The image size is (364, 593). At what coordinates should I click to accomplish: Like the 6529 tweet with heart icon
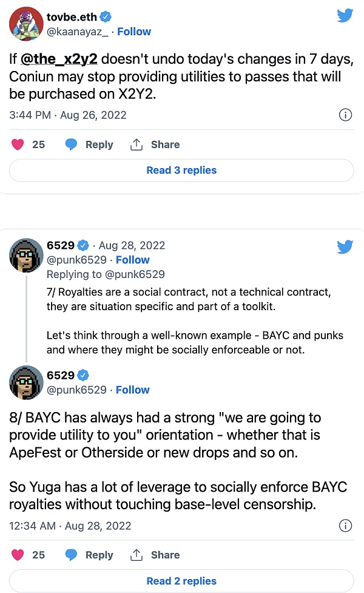point(18,555)
